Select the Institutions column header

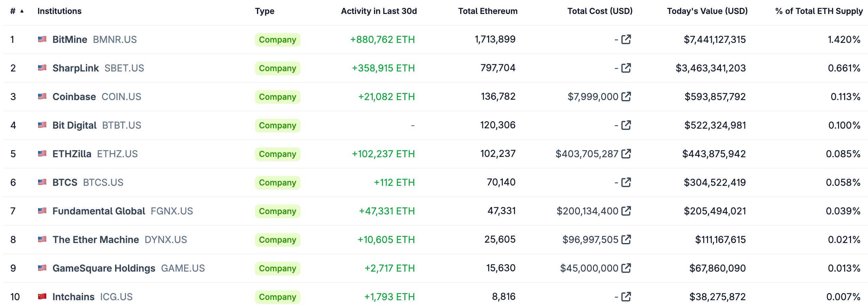coord(60,11)
